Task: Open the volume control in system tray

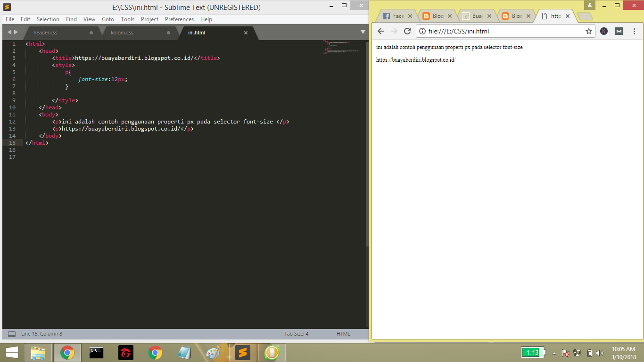Action: point(600,353)
